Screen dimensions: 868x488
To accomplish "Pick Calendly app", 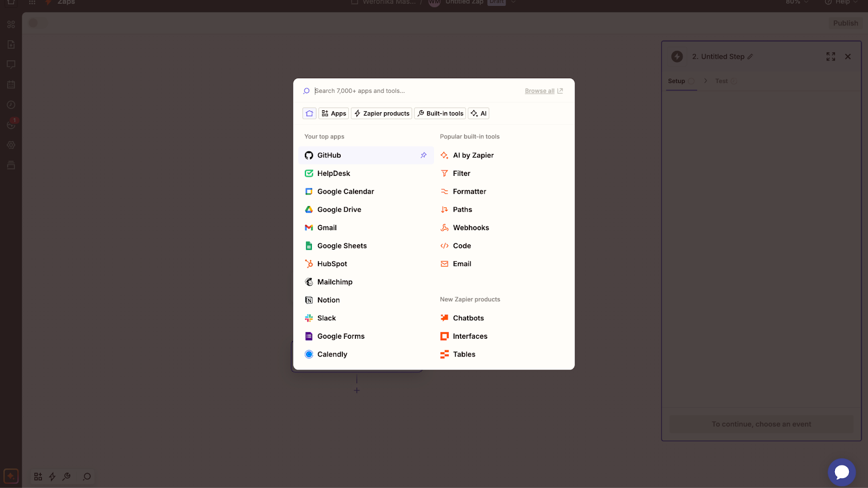I will coord(366,354).
